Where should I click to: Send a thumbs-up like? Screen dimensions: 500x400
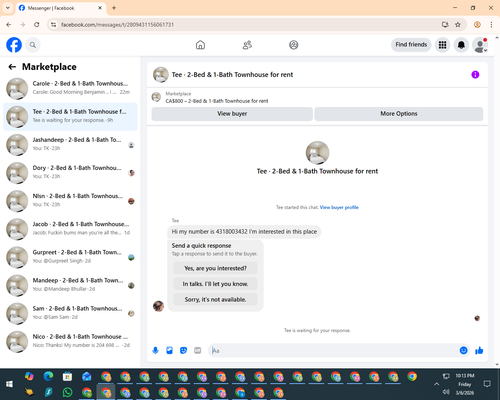click(479, 350)
